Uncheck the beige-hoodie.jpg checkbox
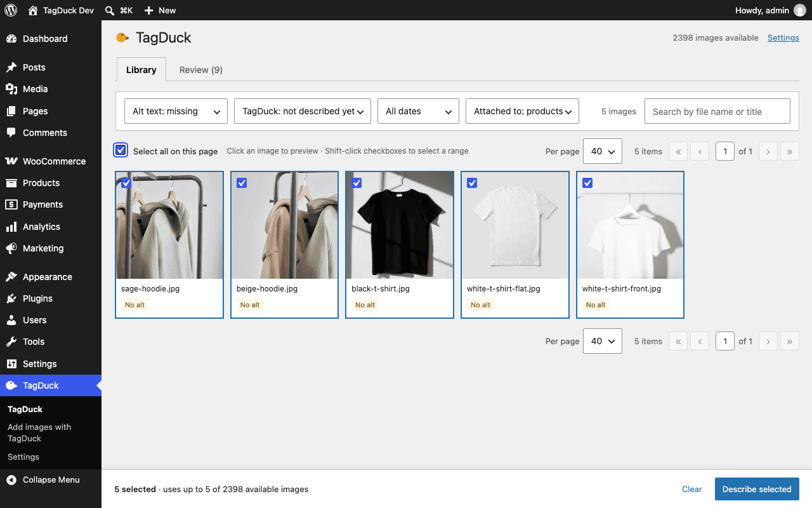The width and height of the screenshot is (812, 508). pos(242,183)
